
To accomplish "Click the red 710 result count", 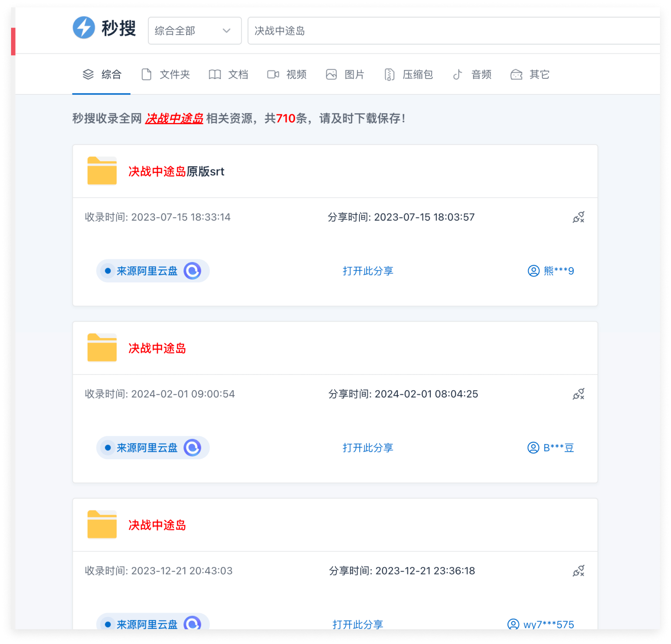I will pos(286,118).
